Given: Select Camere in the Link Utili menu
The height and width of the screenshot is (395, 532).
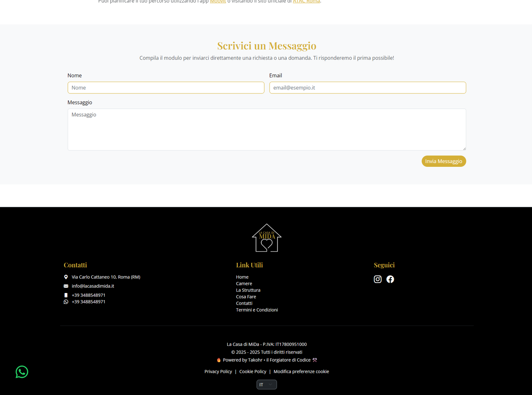Looking at the screenshot, I should pyautogui.click(x=244, y=283).
